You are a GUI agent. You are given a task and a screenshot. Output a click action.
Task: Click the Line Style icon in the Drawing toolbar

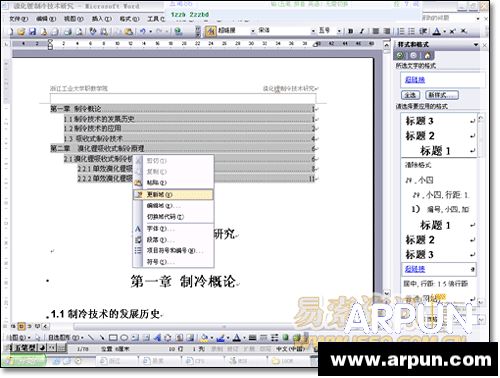[x=252, y=338]
